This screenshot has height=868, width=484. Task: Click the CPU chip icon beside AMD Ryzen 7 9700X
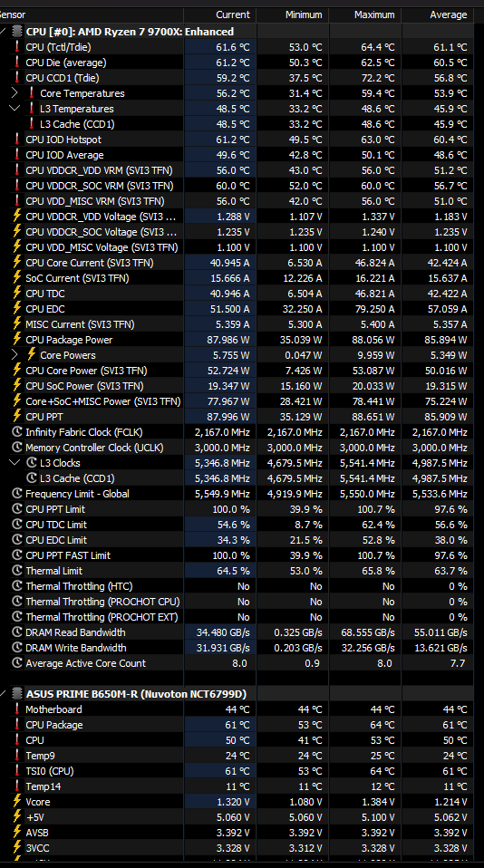point(17,32)
